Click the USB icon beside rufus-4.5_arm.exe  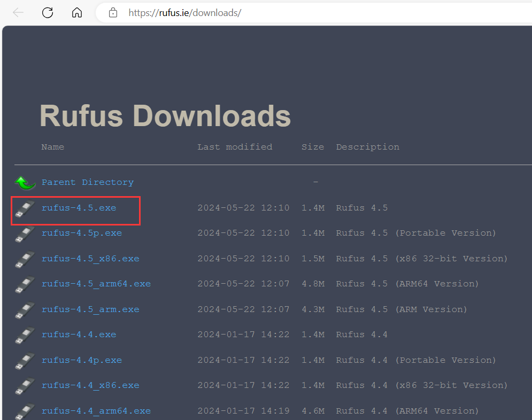click(x=25, y=310)
